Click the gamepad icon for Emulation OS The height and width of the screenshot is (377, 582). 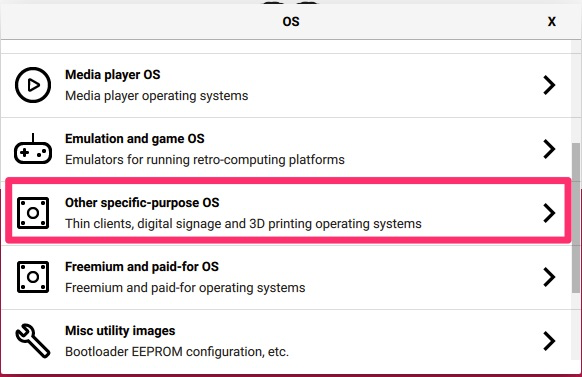33,149
